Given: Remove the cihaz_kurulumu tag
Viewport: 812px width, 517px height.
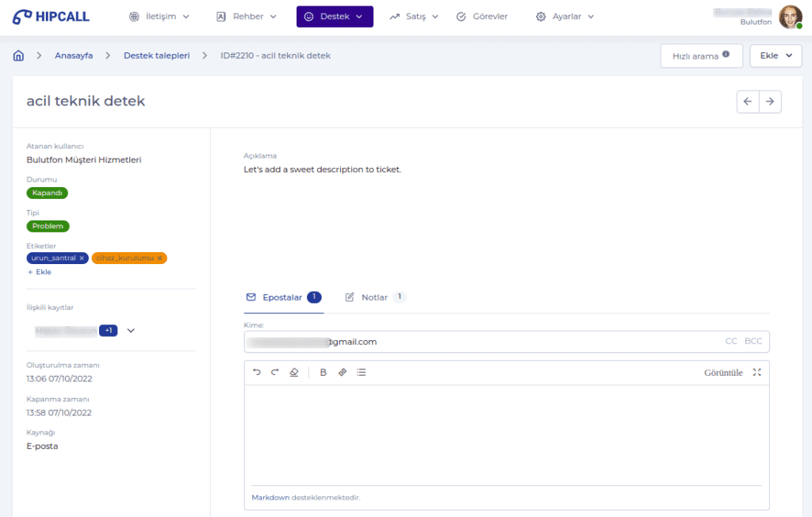Looking at the screenshot, I should [x=159, y=258].
